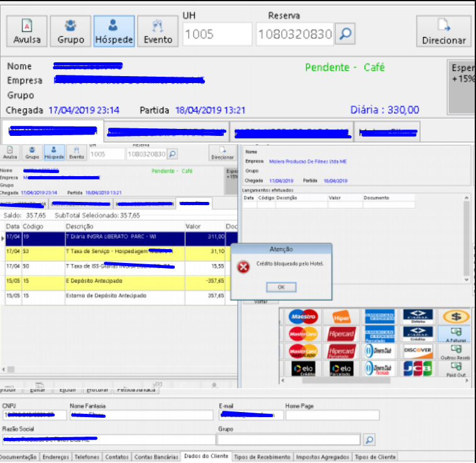Confirm the Atenção dialog with OK
This screenshot has width=476, height=463.
(281, 287)
